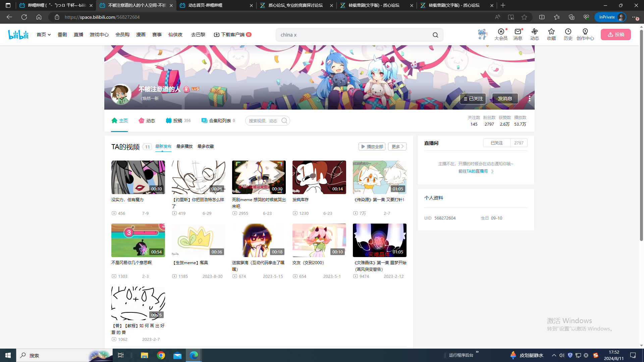Image resolution: width=644 pixels, height=362 pixels.
Task: Launch Chrome from taskbar
Action: click(x=161, y=355)
